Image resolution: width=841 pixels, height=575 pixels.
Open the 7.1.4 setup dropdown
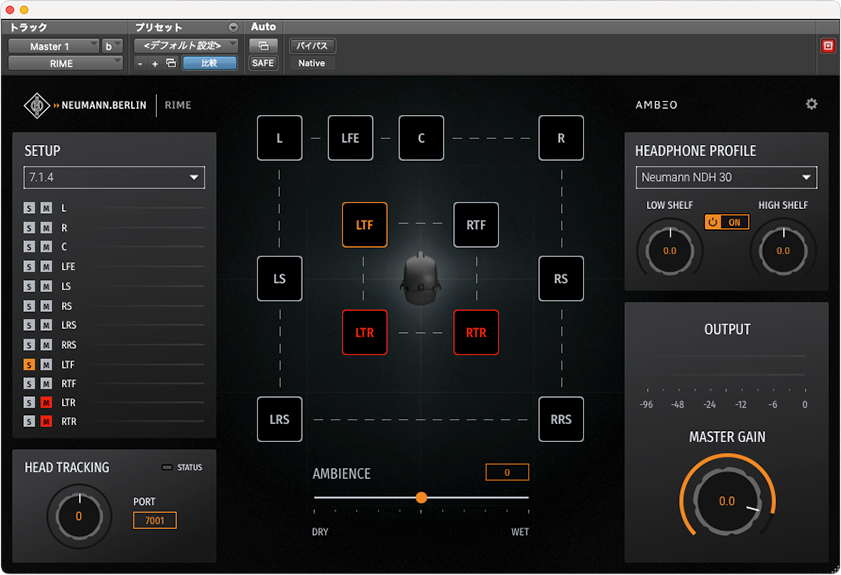click(114, 178)
